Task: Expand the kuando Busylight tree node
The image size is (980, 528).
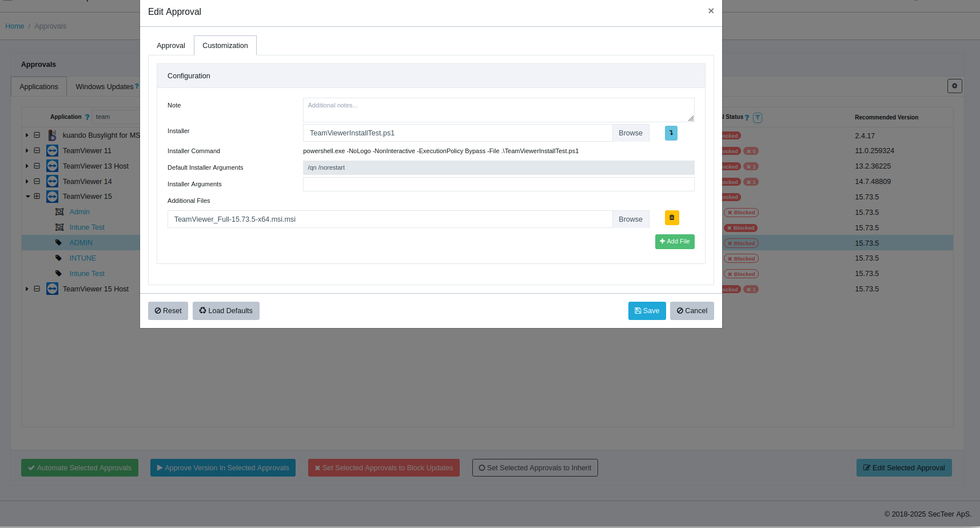Action: [x=27, y=135]
